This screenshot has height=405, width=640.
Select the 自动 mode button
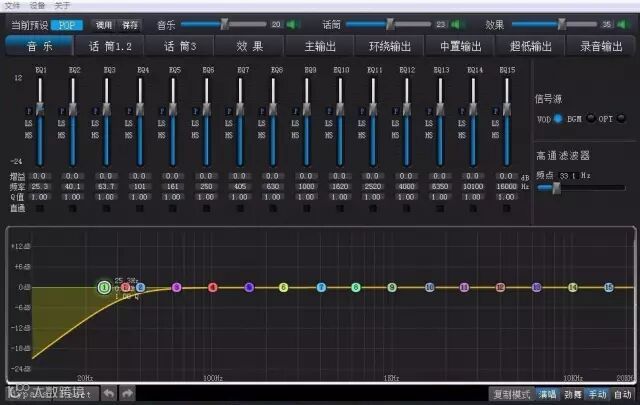click(x=622, y=394)
